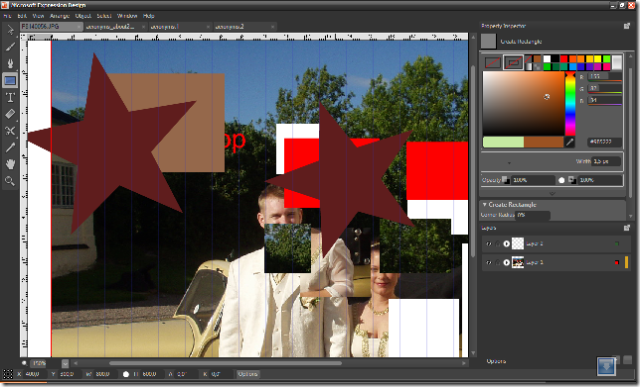Pick the red swatch in palette

(x=564, y=59)
